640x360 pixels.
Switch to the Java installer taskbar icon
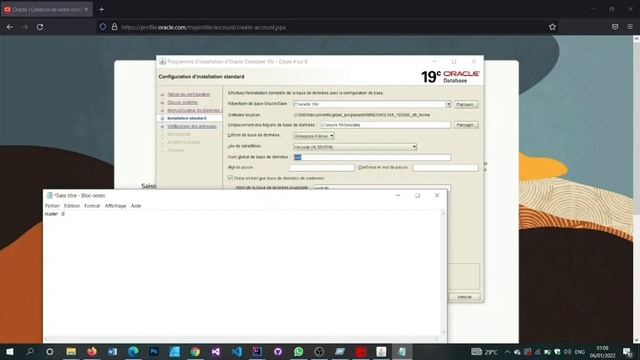[381, 351]
